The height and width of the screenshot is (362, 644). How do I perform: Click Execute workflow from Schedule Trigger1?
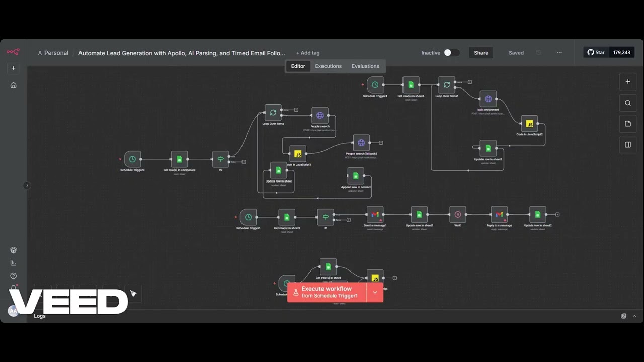click(x=327, y=292)
